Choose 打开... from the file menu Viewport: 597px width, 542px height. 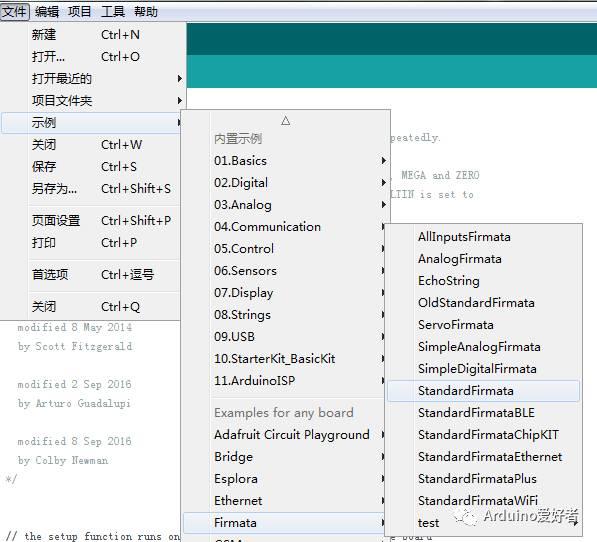pos(91,57)
